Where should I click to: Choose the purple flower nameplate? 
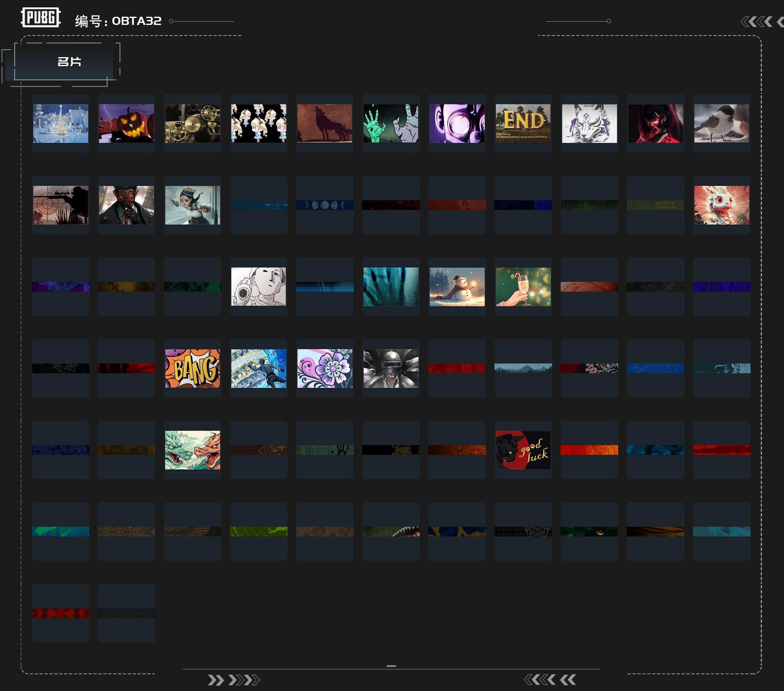click(325, 368)
